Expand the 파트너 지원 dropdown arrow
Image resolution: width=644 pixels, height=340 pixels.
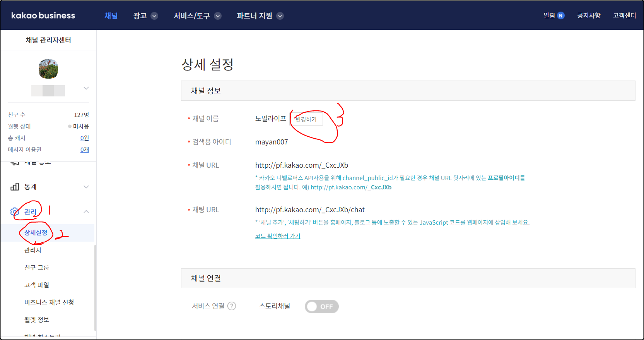280,16
